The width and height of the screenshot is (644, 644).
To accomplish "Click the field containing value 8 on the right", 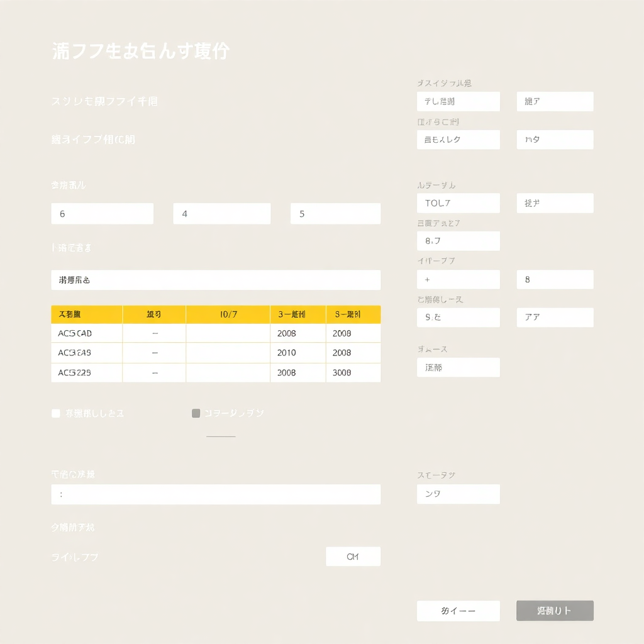I will click(x=555, y=279).
